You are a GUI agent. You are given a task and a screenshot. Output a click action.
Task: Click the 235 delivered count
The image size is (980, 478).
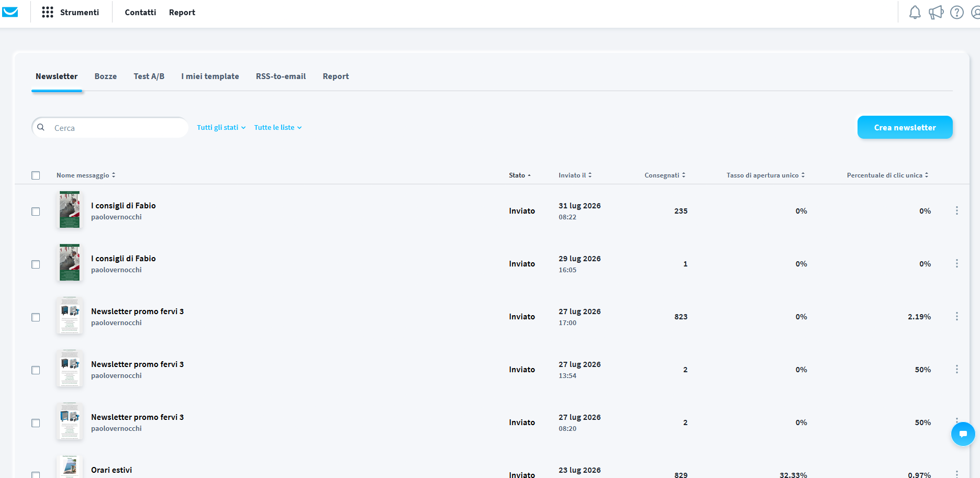tap(681, 211)
